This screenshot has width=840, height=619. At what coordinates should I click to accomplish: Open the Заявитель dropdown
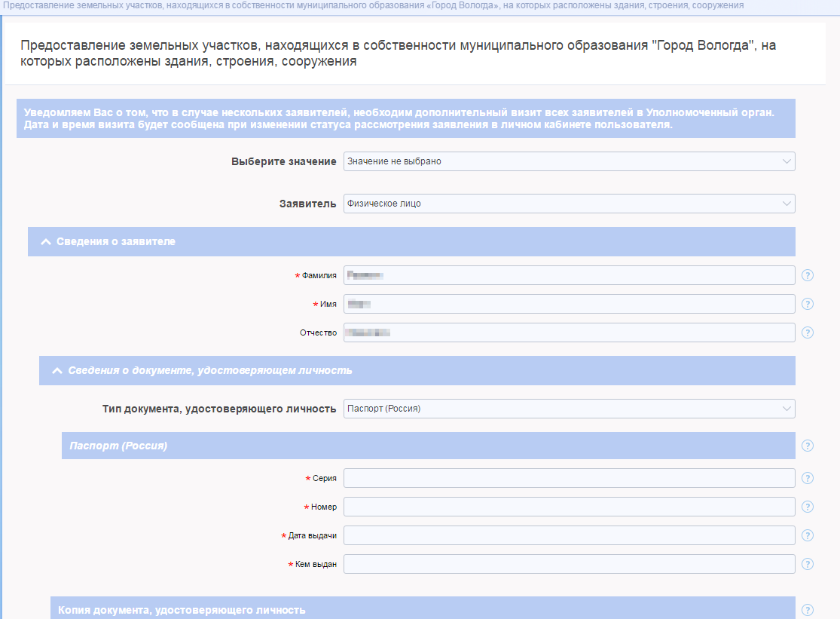tap(569, 204)
